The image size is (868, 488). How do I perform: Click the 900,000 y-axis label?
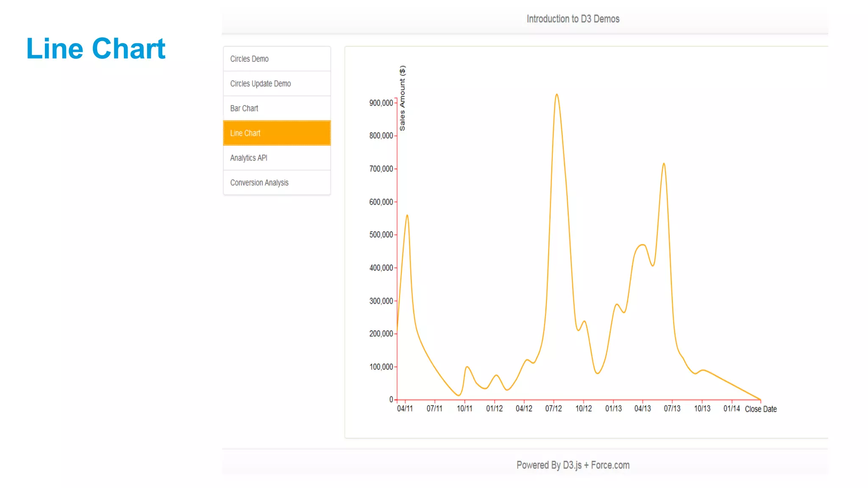[381, 103]
